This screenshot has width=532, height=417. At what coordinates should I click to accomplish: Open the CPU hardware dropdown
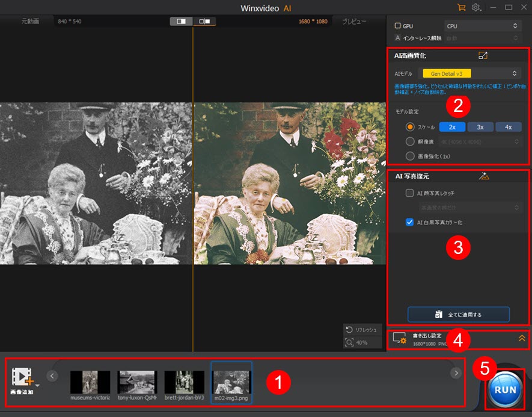(x=482, y=26)
